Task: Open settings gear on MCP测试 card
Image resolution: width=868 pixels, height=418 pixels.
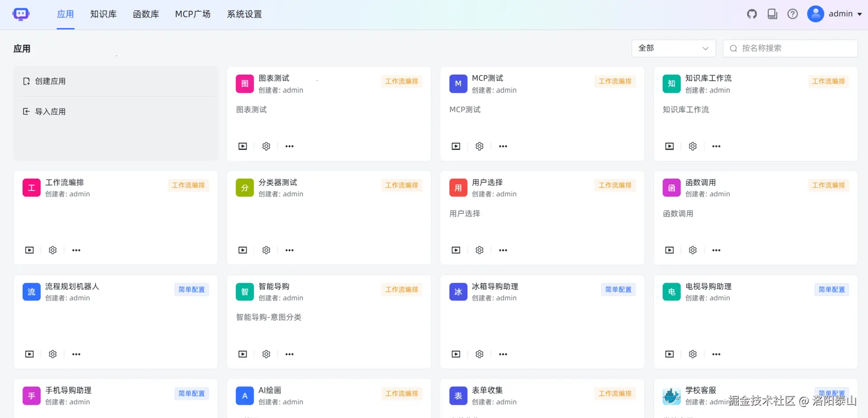Action: [479, 146]
